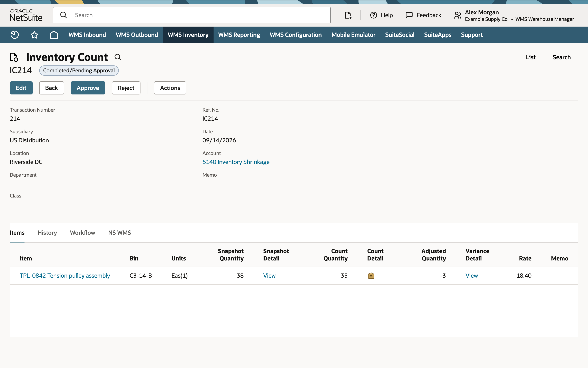The image size is (588, 368).
Task: Open the WMS Configuration menu
Action: pos(296,35)
